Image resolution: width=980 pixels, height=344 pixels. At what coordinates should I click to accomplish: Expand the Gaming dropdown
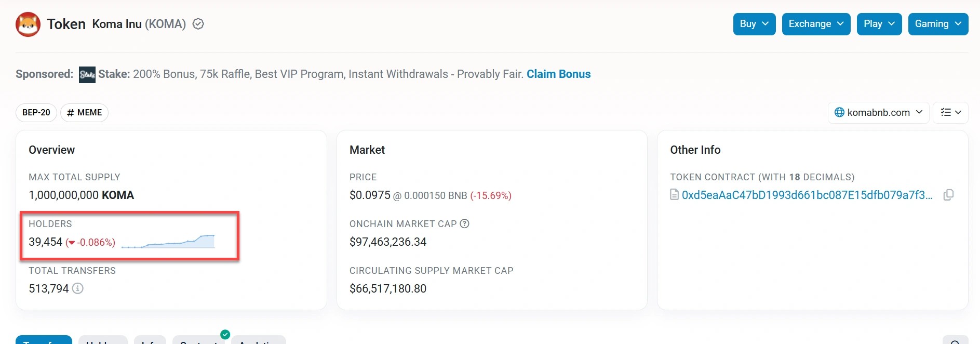pyautogui.click(x=938, y=24)
